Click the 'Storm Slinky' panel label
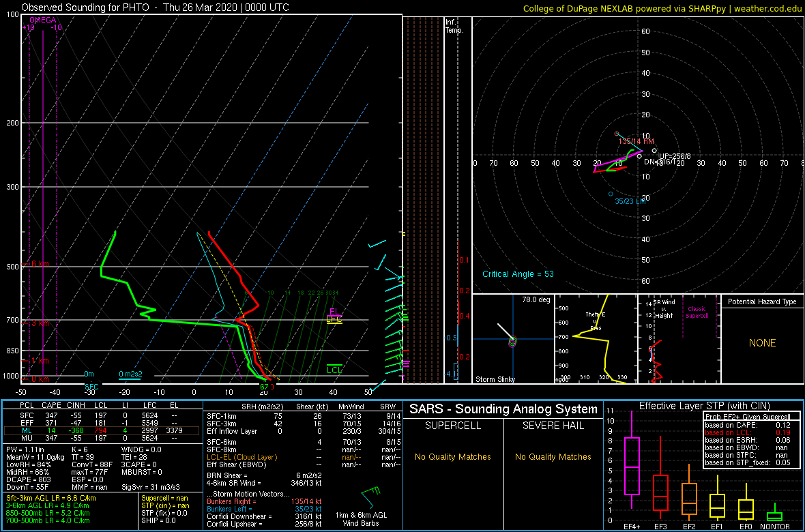The height and width of the screenshot is (532, 805). click(496, 379)
